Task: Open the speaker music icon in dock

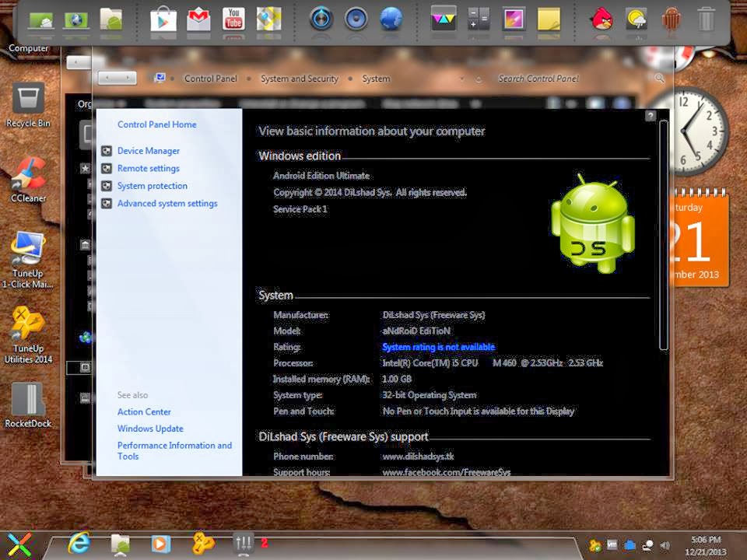Action: (x=356, y=19)
